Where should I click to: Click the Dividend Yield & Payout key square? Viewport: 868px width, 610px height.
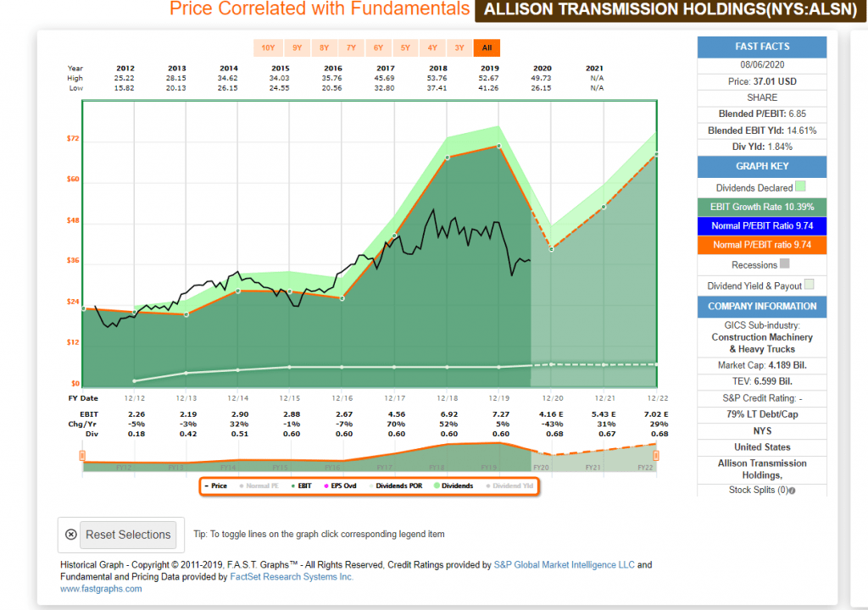(810, 286)
